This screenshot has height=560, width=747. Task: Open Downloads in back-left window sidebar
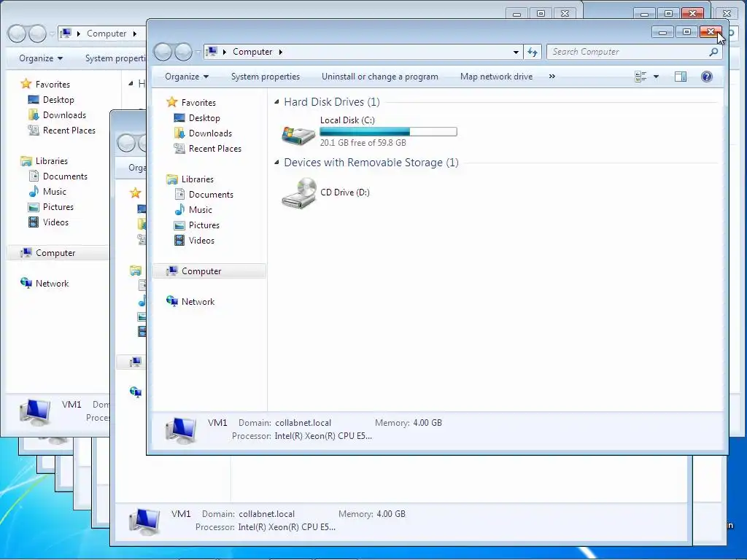point(64,114)
